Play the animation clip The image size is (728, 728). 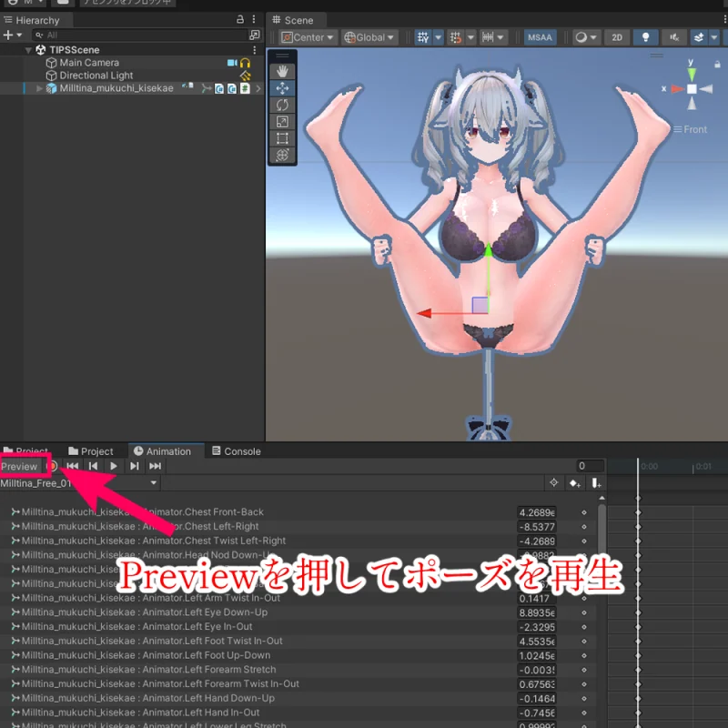(x=114, y=466)
